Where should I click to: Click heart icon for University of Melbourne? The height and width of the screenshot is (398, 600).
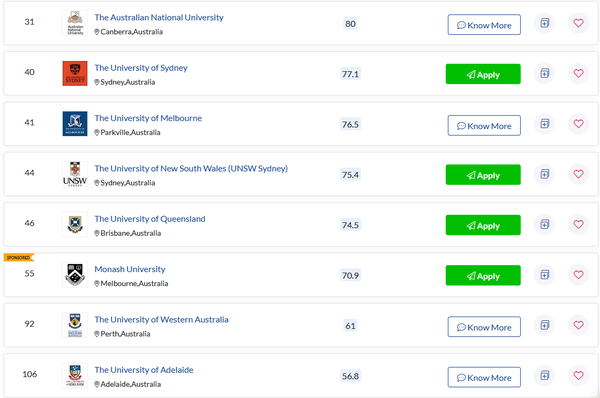[578, 124]
